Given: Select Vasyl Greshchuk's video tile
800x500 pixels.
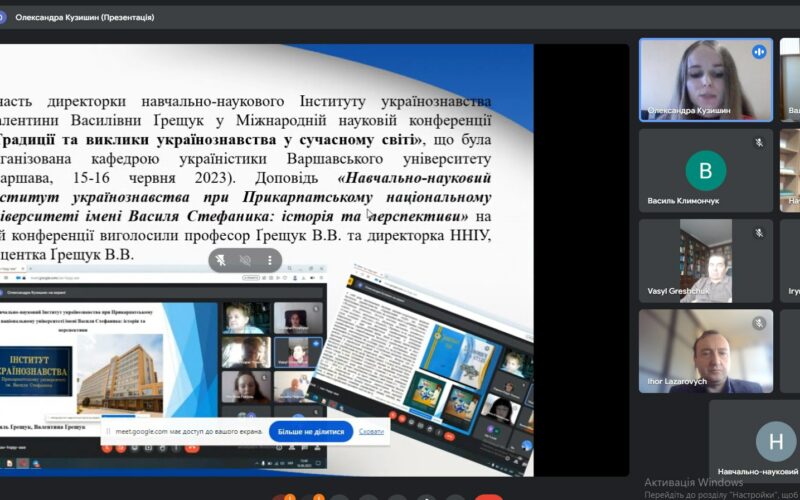Looking at the screenshot, I should point(705,258).
